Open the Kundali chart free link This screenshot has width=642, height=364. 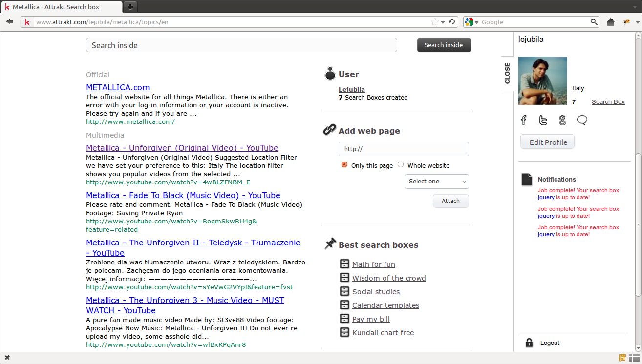click(x=383, y=333)
